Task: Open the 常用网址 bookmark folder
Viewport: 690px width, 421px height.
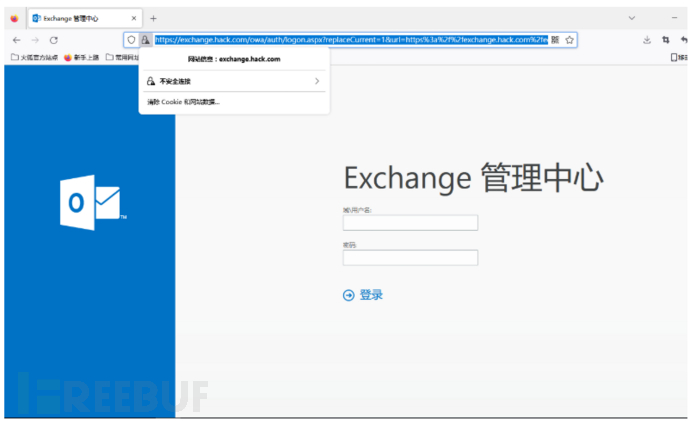Action: coord(122,57)
